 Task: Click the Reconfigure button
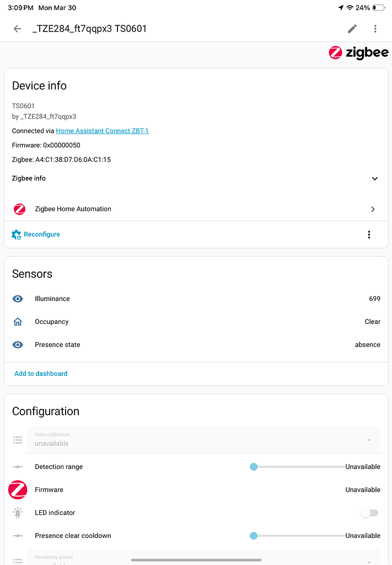36,234
